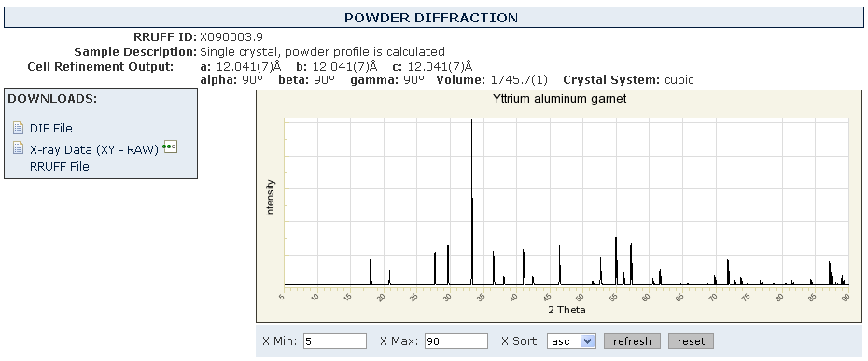Click the reset button

(x=691, y=341)
